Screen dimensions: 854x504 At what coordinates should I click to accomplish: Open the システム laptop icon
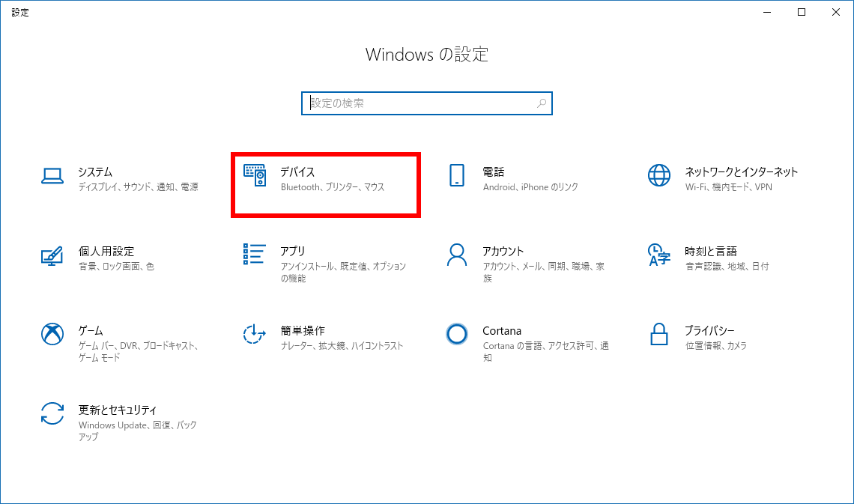pos(52,176)
